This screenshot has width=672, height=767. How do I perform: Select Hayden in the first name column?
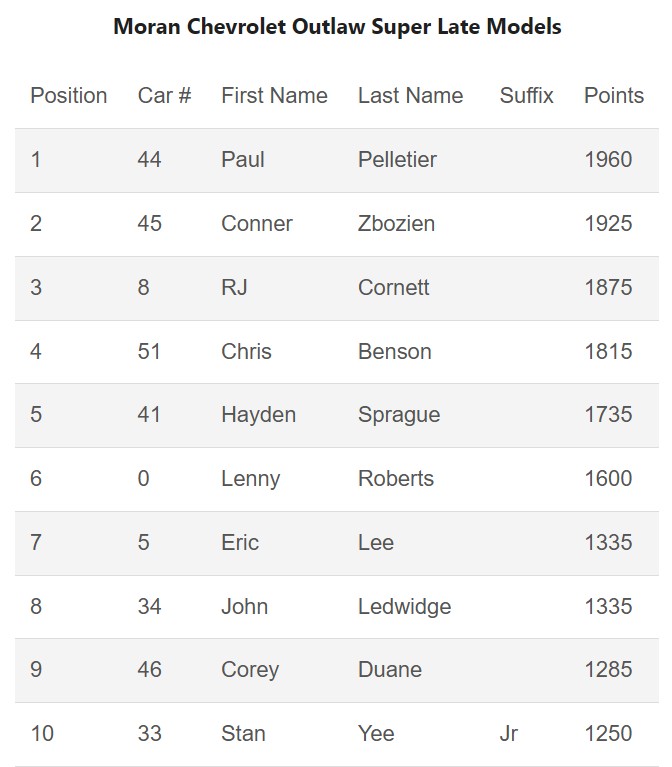click(x=258, y=415)
